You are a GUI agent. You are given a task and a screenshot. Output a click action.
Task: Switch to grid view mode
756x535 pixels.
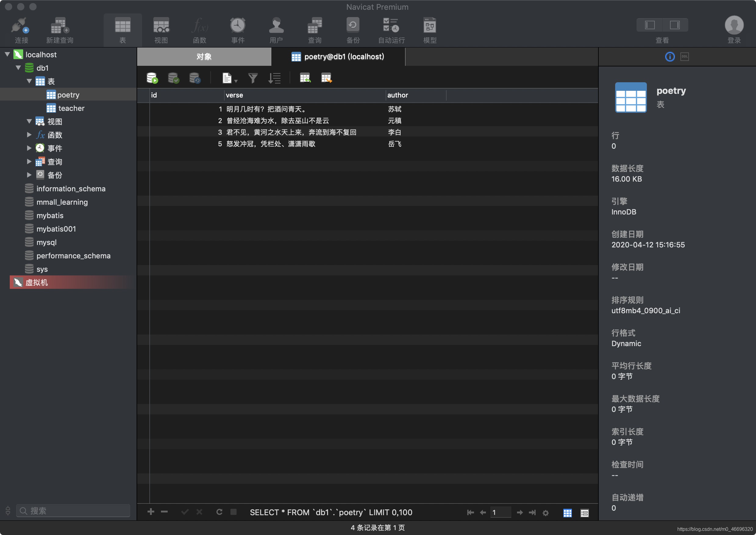pos(568,513)
